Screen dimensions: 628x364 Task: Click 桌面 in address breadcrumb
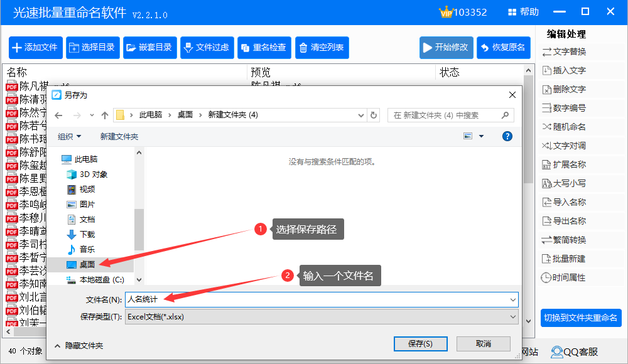point(185,115)
